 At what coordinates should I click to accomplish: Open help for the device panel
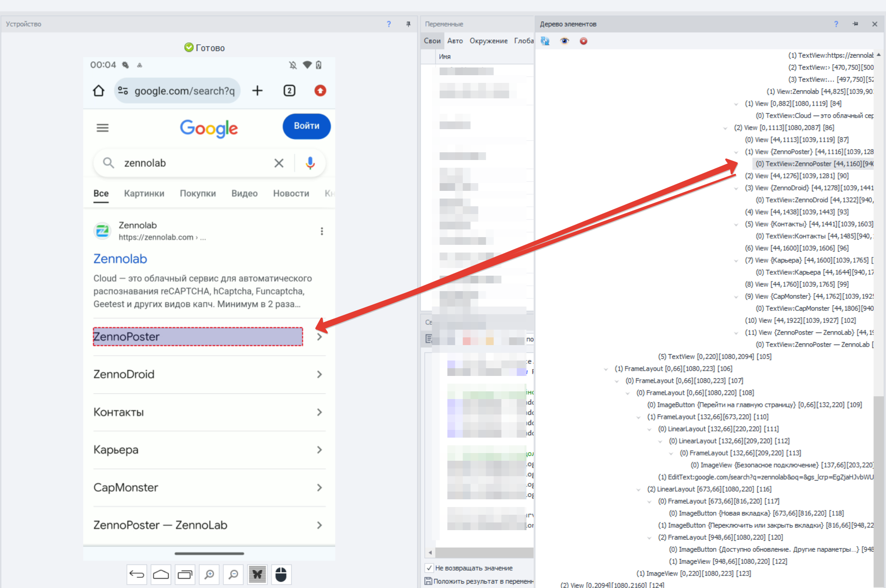click(389, 24)
